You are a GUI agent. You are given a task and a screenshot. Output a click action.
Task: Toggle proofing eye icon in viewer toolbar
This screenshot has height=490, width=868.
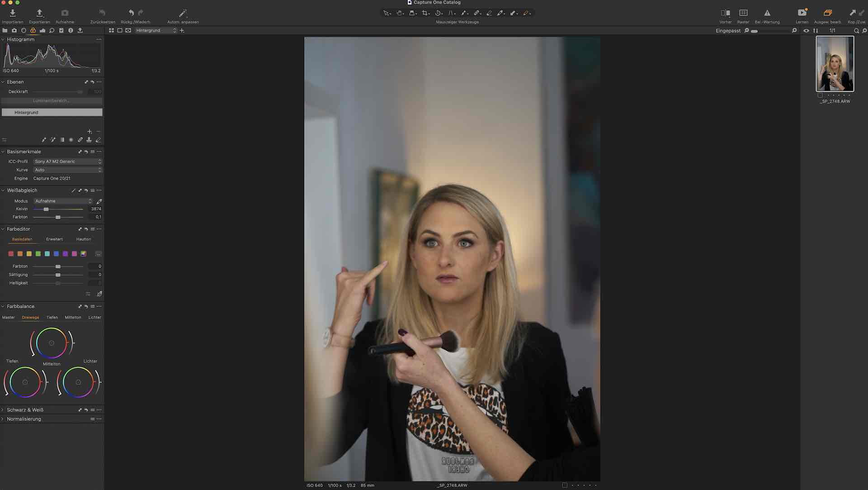coord(128,30)
